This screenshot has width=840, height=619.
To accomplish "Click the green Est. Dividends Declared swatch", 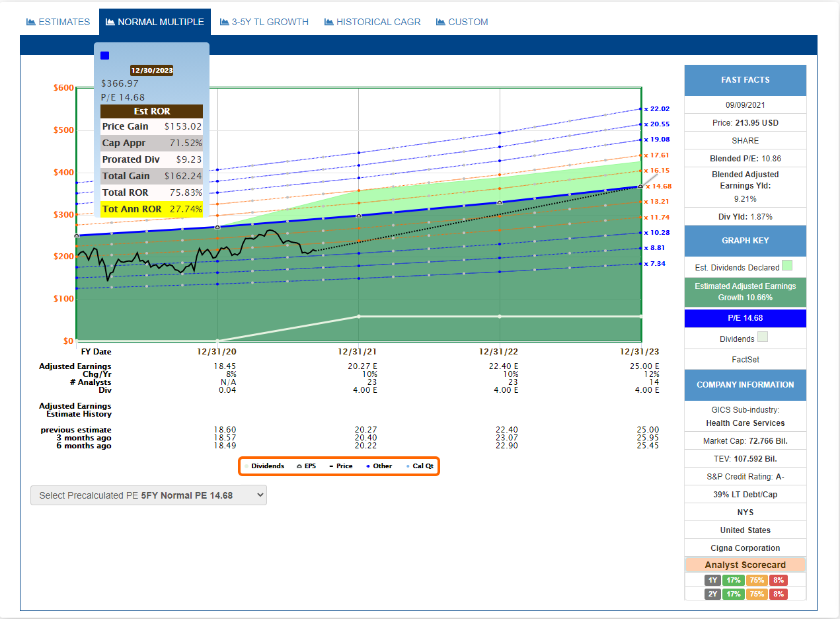I will (787, 266).
